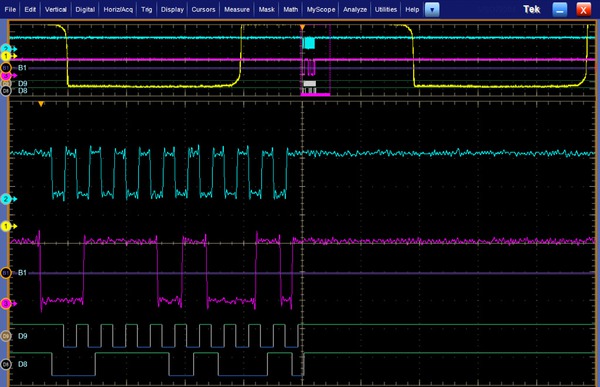Select channel 2 marker in overview pane
600x387 pixels.
[6, 49]
